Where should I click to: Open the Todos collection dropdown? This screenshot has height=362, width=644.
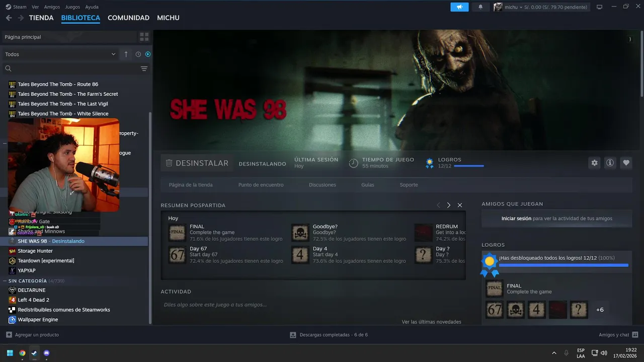tap(60, 54)
